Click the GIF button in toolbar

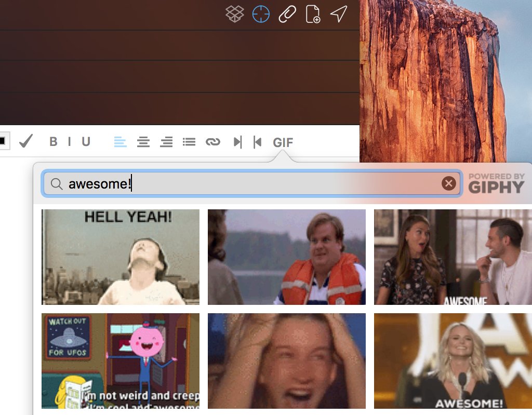(283, 142)
